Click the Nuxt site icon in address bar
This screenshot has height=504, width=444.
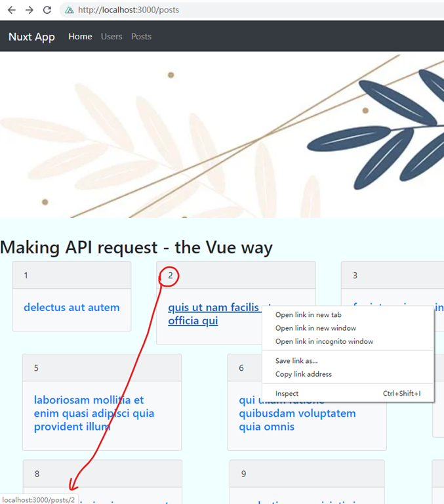tap(69, 10)
